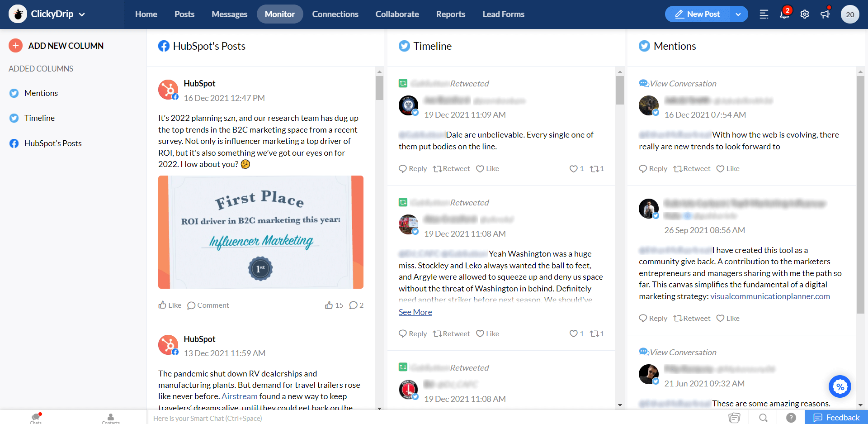Open the Airstream link in HubSpot post
Image resolution: width=868 pixels, height=424 pixels.
(239, 396)
